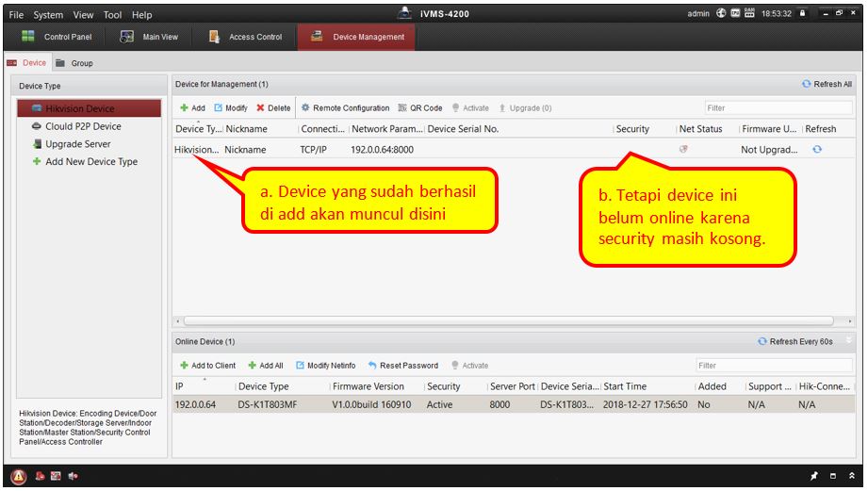Click DS-K1T803MF device type cell

coord(268,404)
